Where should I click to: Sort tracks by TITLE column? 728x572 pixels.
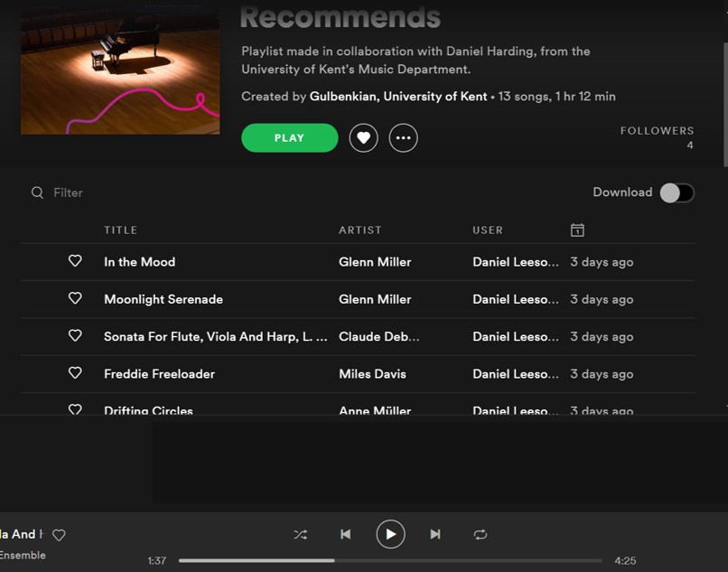(x=120, y=230)
